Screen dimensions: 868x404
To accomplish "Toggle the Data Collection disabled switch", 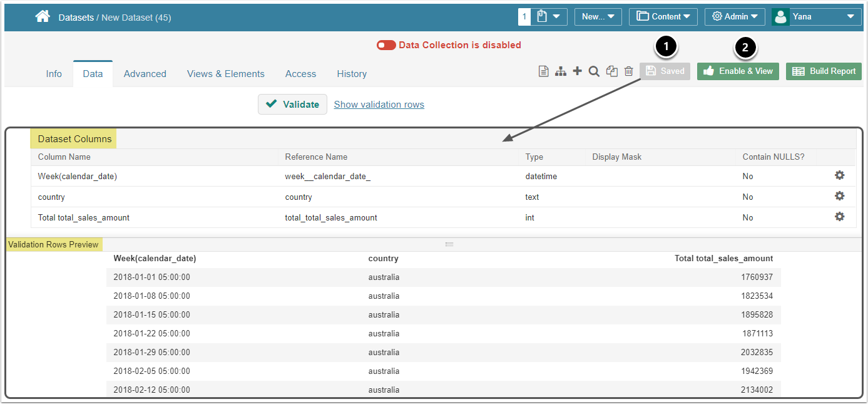I will [386, 45].
